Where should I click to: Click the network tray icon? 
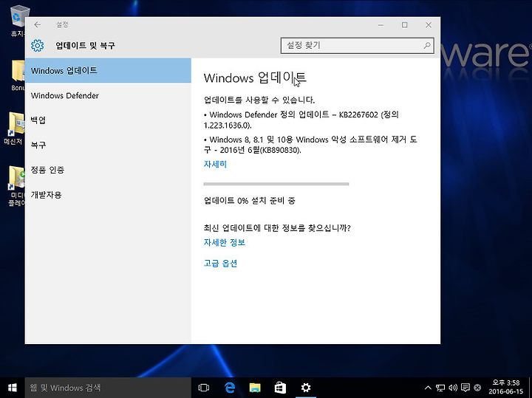(440, 388)
